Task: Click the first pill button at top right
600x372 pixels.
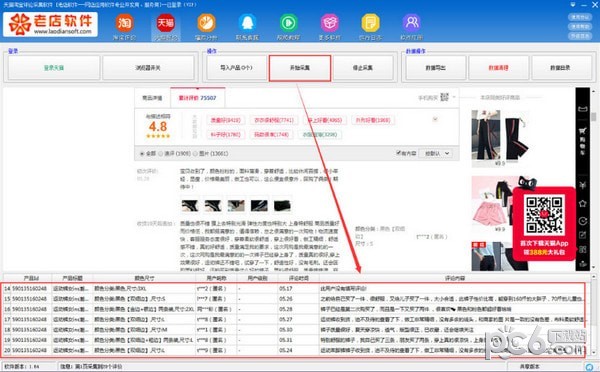Action: [x=580, y=17]
